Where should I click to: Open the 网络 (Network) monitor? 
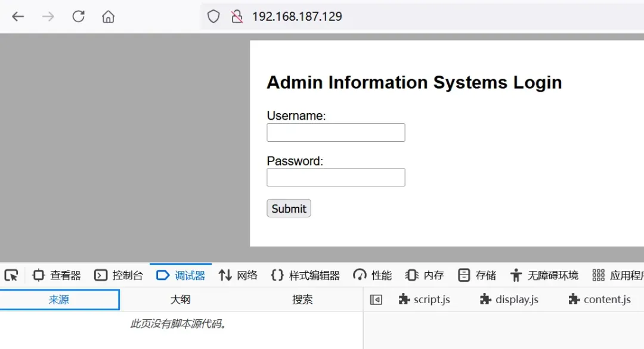238,275
